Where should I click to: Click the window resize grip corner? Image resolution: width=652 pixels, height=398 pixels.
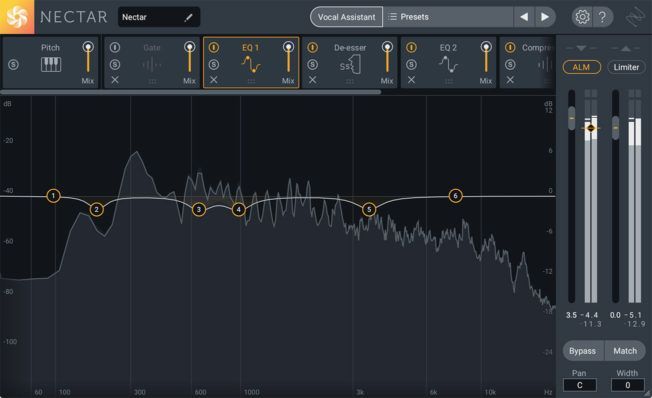[647, 393]
